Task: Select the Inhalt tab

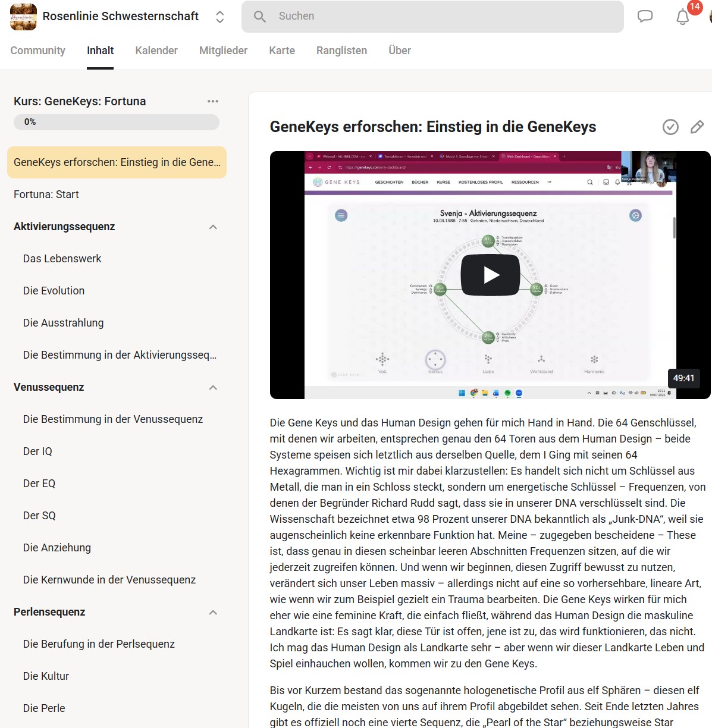Action: 100,51
